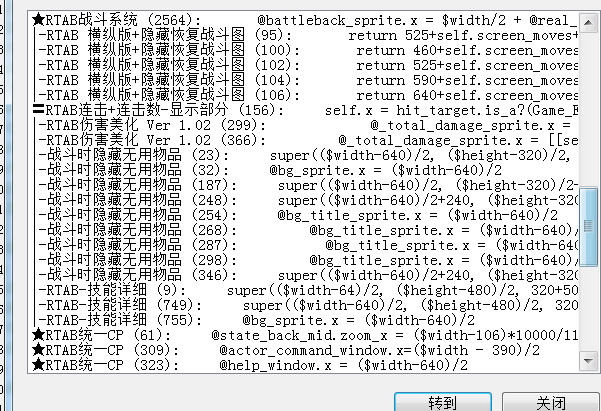601x411 pixels.
Task: Select result 战斗时隐藏无用物品 (23)
Action: click(304, 155)
